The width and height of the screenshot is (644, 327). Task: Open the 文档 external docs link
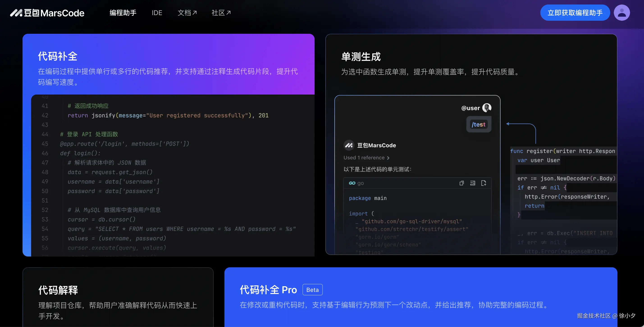click(x=187, y=13)
